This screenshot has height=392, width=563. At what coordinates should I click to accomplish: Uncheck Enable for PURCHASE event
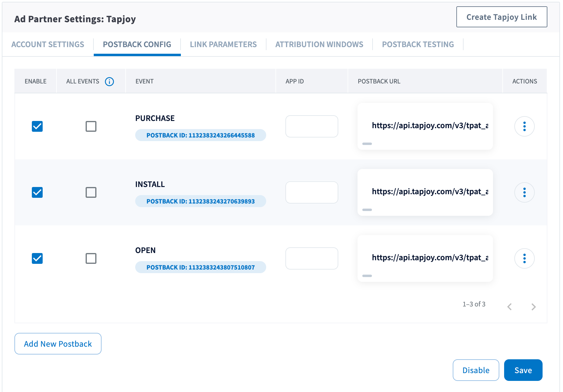37,126
